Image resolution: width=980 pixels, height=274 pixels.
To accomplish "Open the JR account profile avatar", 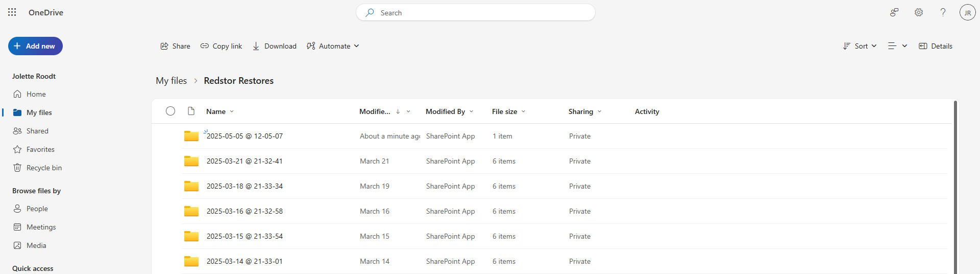I will click(x=967, y=12).
